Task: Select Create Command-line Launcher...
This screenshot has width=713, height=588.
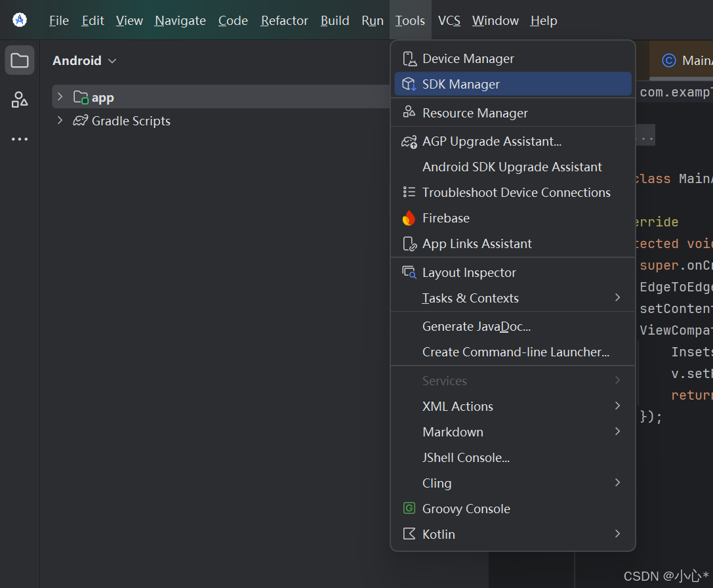Action: 513,352
